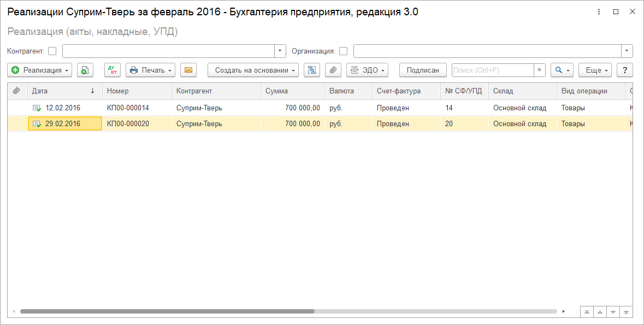Viewport: 644px width, 325px height.
Task: Enable the Контрагент filter checkbox
Action: 52,51
